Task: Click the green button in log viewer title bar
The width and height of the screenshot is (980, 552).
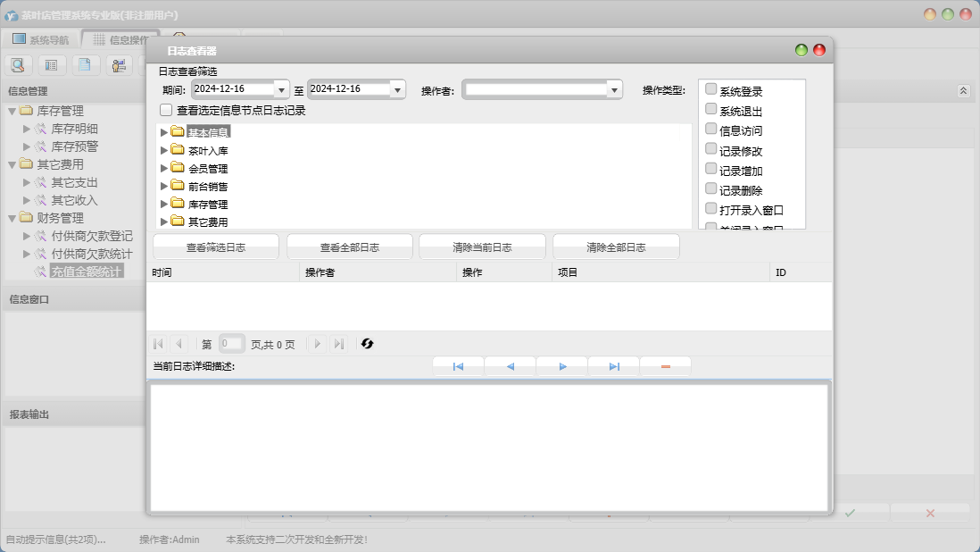Action: (801, 51)
